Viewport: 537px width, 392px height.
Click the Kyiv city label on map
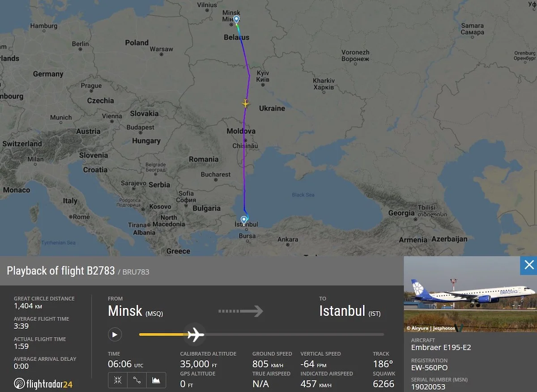[x=263, y=76]
